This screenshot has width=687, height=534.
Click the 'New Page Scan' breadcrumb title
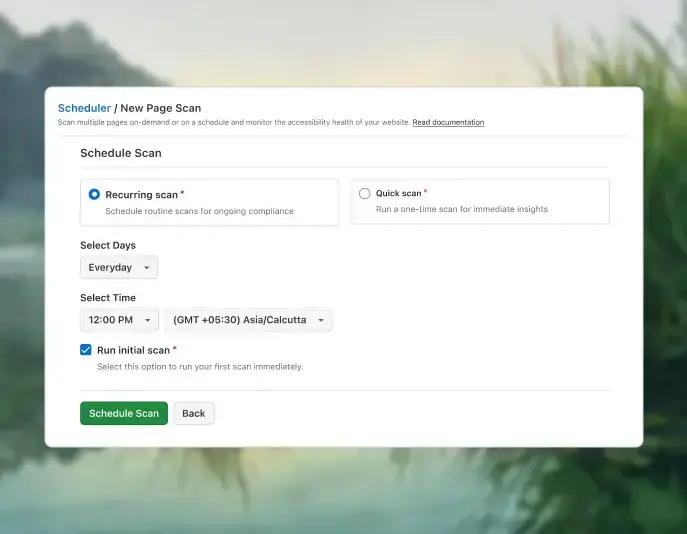tap(161, 108)
